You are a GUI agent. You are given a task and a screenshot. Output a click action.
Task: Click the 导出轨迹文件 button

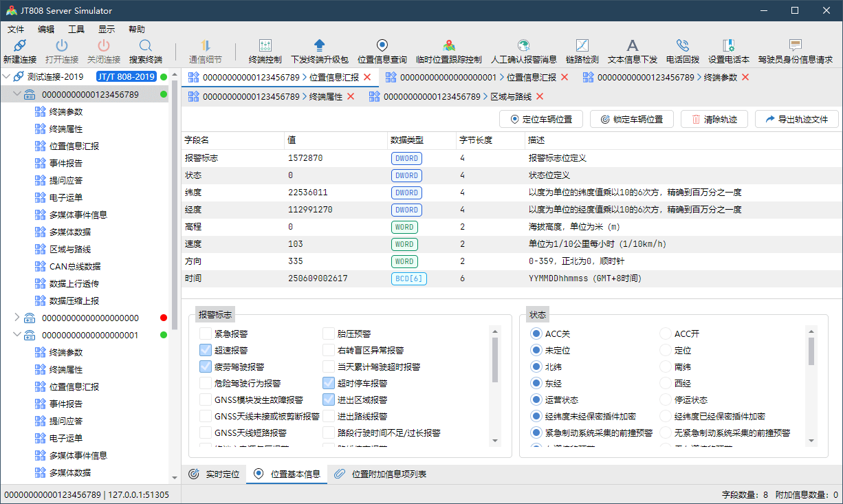(x=796, y=119)
